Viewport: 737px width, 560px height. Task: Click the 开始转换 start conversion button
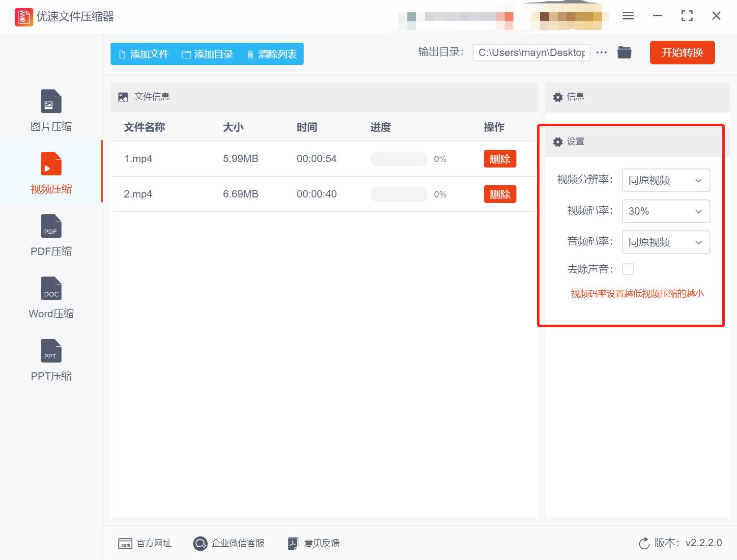pos(682,53)
